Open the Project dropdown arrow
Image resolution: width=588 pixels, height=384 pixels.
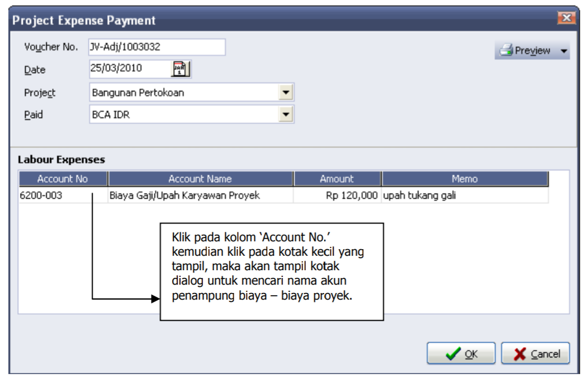[x=286, y=92]
